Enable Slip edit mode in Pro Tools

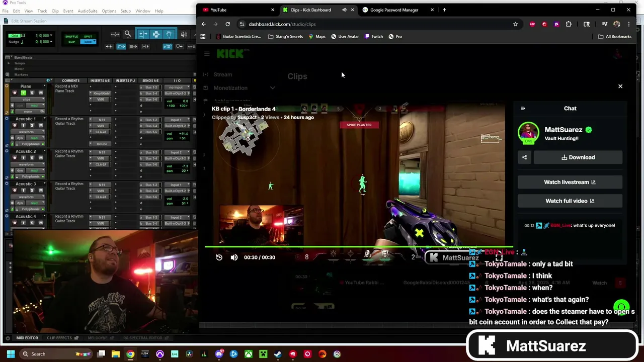(72, 42)
